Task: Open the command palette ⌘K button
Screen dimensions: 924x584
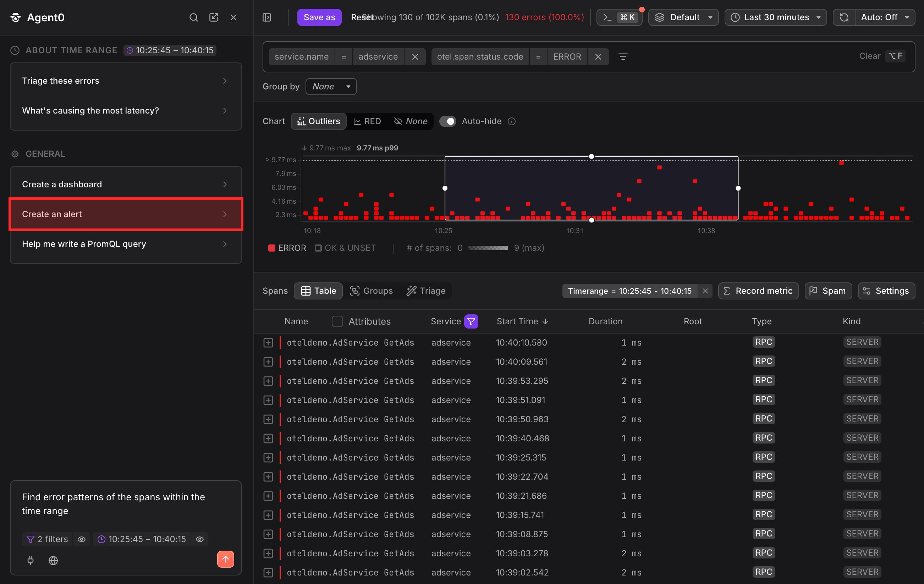Action: pyautogui.click(x=619, y=17)
